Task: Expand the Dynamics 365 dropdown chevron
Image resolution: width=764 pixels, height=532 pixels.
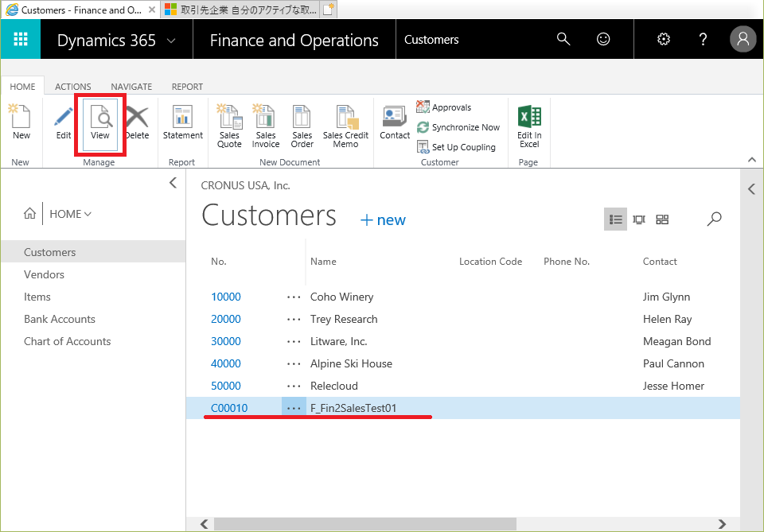Action: pyautogui.click(x=171, y=41)
